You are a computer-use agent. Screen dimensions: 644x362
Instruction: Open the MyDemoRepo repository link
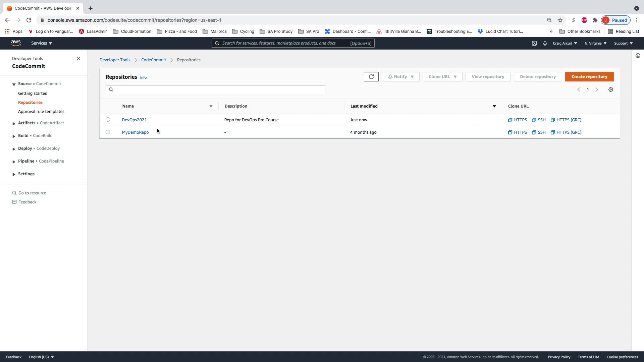(x=135, y=132)
